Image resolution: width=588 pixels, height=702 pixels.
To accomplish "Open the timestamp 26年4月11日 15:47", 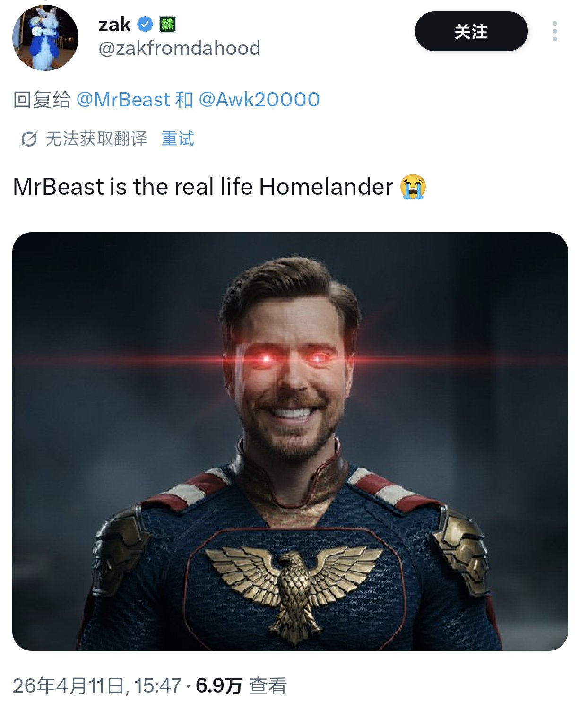I will 97,686.
